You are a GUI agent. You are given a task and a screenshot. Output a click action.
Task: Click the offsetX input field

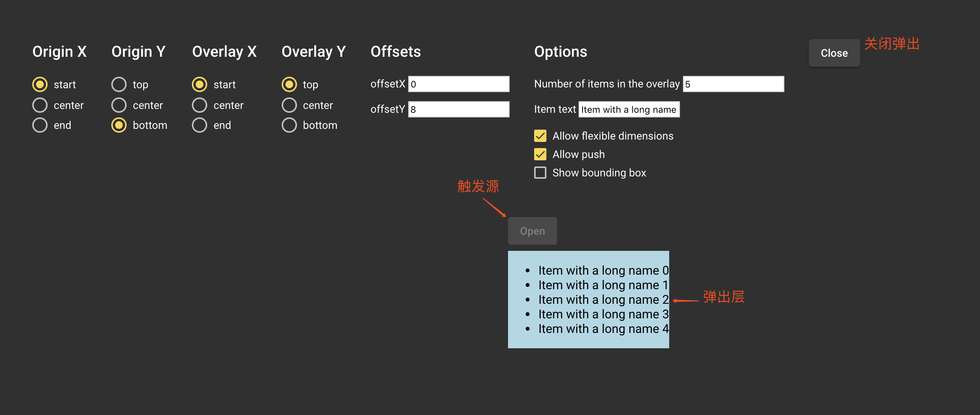(459, 84)
